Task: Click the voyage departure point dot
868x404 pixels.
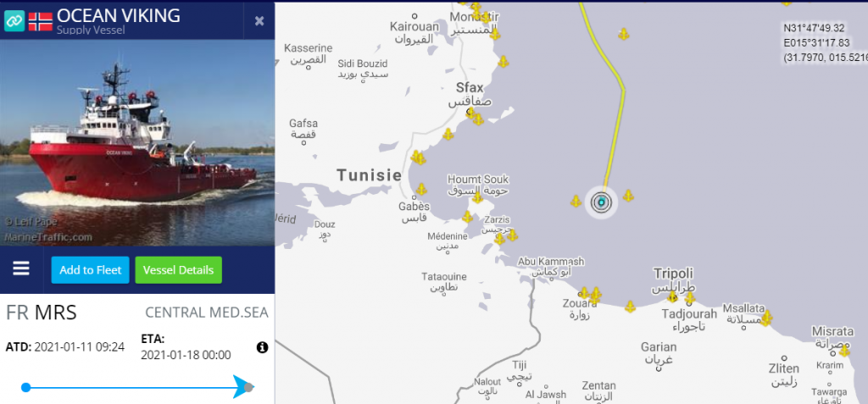Action: point(25,387)
